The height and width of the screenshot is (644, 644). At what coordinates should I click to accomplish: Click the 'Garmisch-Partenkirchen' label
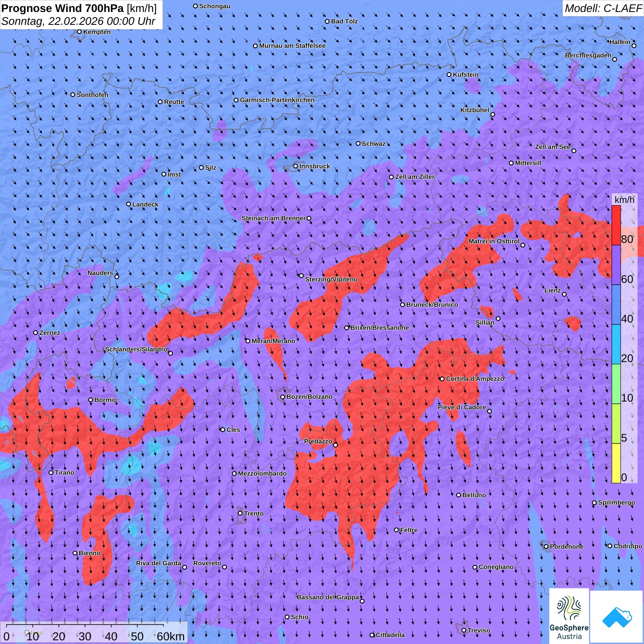[277, 100]
